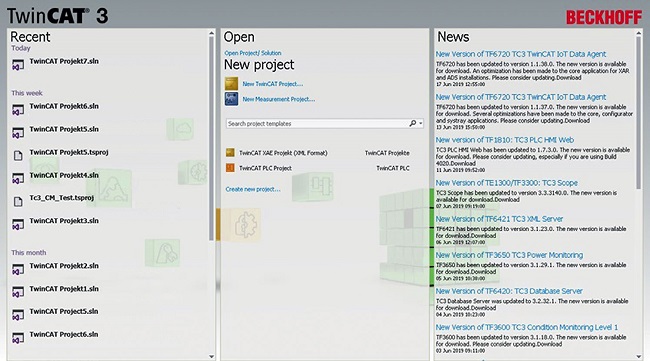The image size is (650, 361).
Task: Select the TwinCAT PLC Project template icon
Action: coord(230,168)
